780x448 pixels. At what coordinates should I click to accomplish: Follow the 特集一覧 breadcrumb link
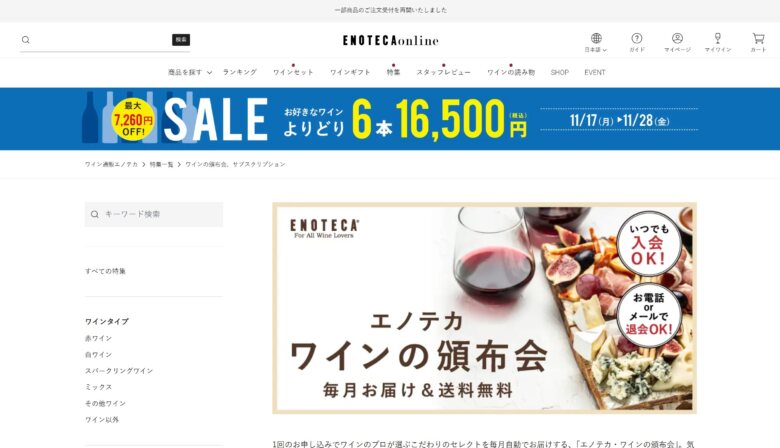pyautogui.click(x=161, y=164)
